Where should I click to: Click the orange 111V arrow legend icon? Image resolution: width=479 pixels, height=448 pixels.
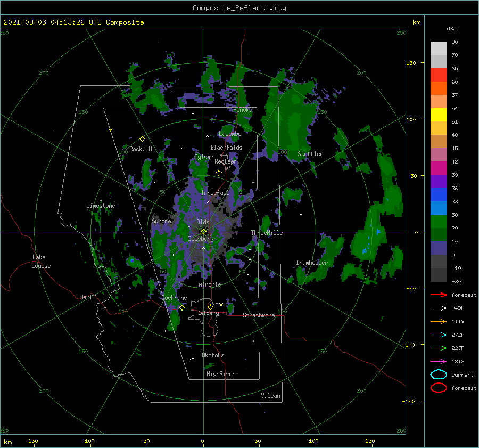(439, 321)
